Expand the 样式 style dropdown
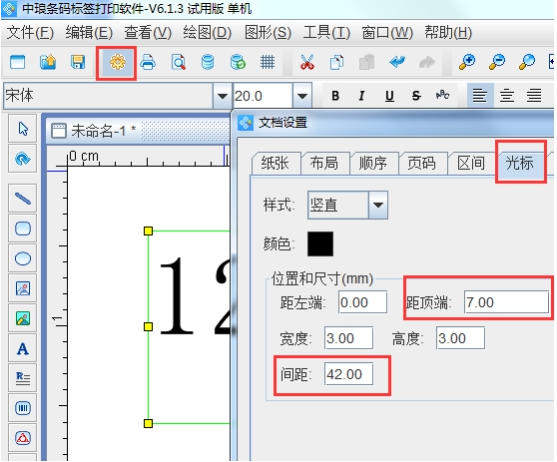The width and height of the screenshot is (557, 462). 378,205
